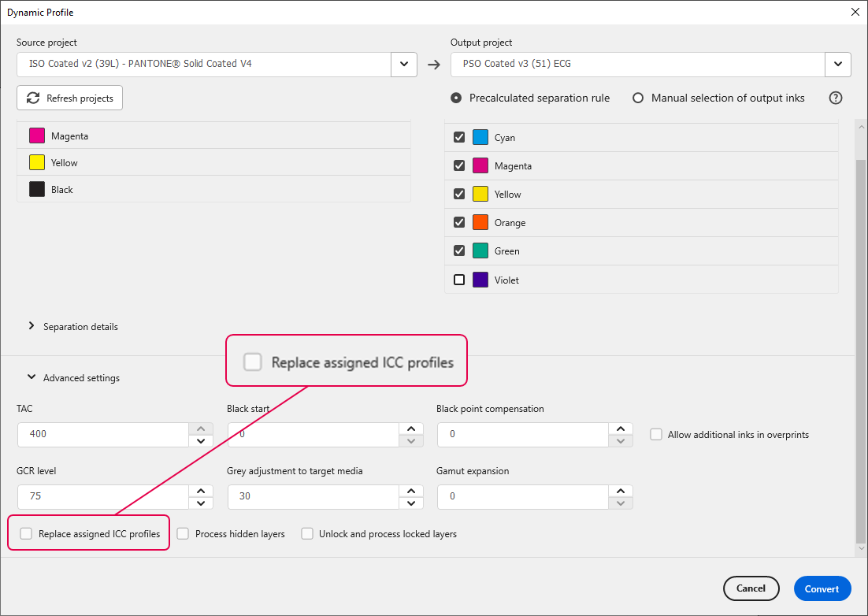Check the Violet output ink checkbox
Image resolution: width=868 pixels, height=616 pixels.
[x=459, y=280]
